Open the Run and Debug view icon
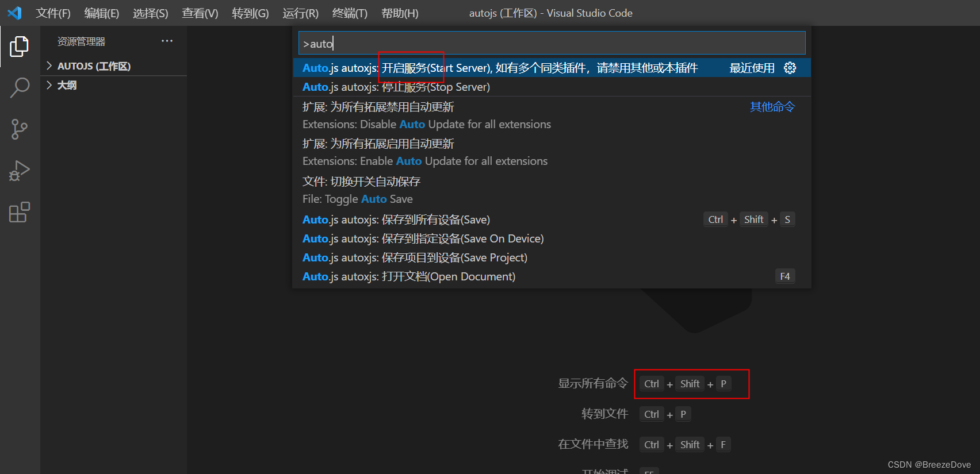 [x=20, y=171]
